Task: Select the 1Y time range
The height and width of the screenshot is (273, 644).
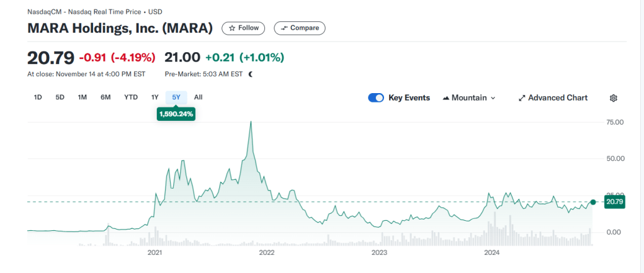Action: click(155, 97)
